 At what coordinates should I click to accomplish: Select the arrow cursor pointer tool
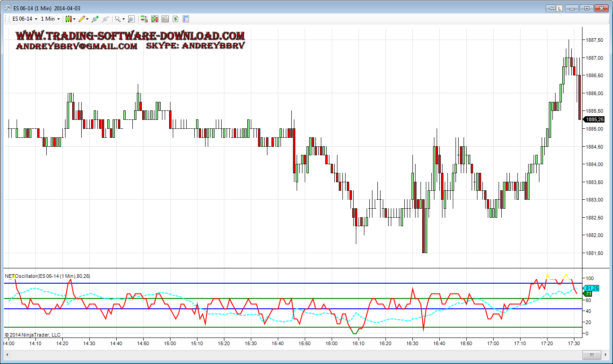click(x=118, y=19)
